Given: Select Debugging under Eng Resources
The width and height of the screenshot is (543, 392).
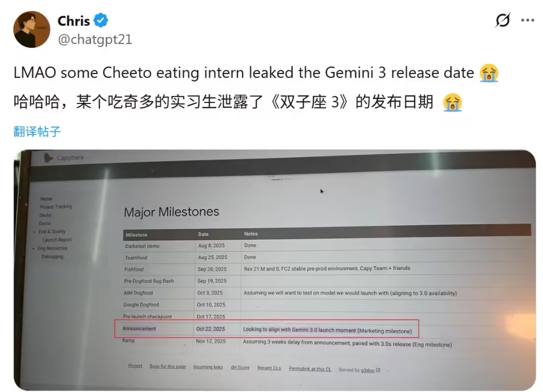Looking at the screenshot, I should pyautogui.click(x=52, y=257).
